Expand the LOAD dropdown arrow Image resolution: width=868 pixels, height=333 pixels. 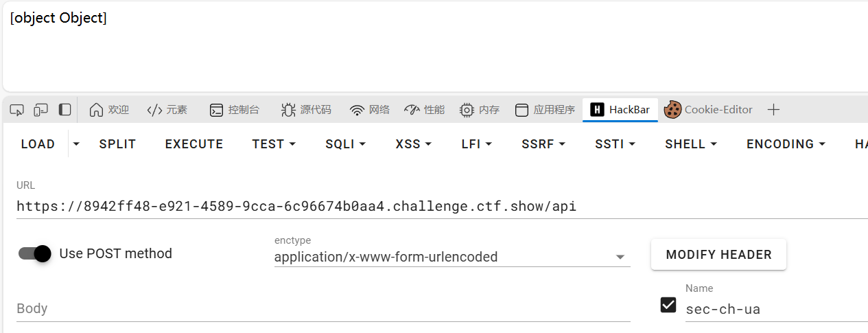pos(76,144)
